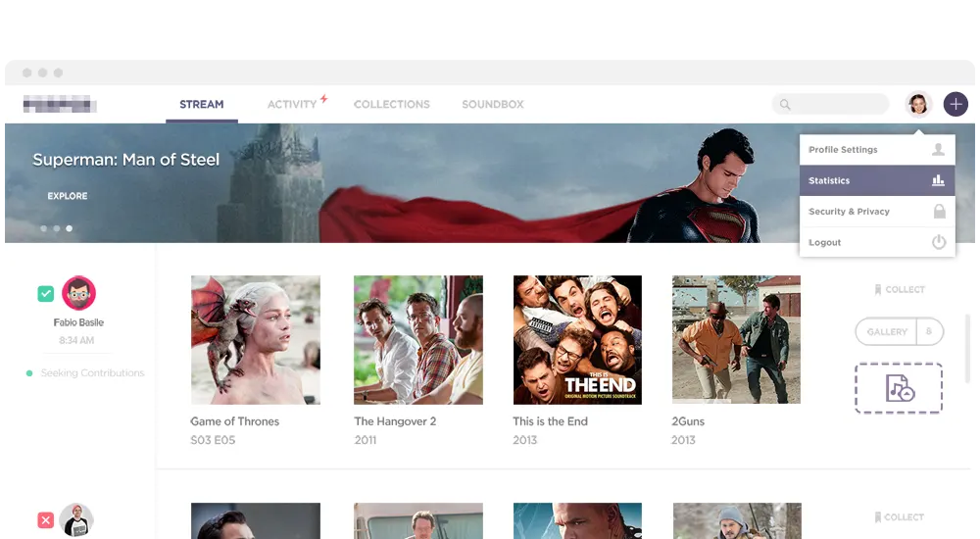
Task: Select Profile Settings from the dropdown
Action: 877,150
